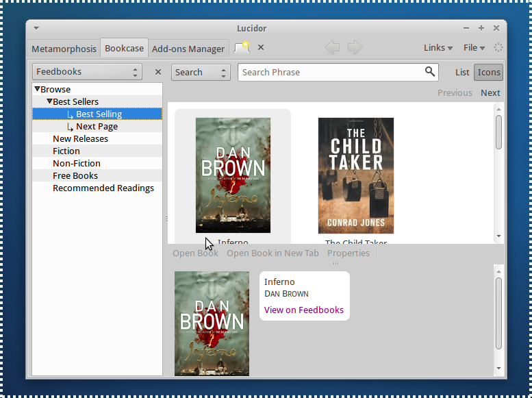Click the search magnifier icon
The width and height of the screenshot is (532, 398).
click(430, 72)
